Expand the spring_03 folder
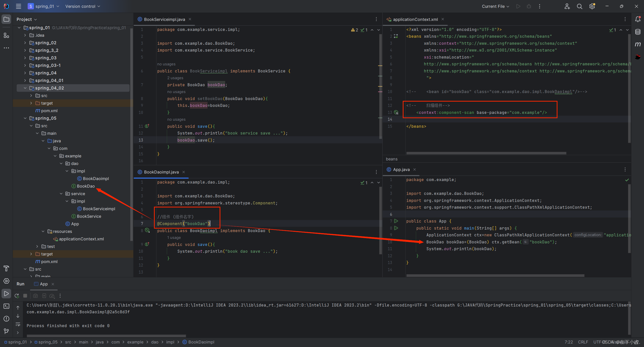Screen dimensions: 644x347 tap(25, 58)
